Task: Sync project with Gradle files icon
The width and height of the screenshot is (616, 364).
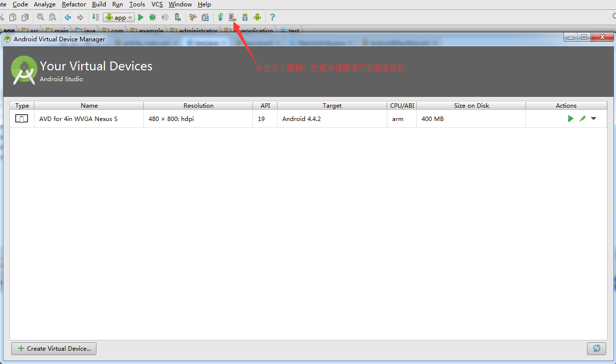Action: [220, 17]
